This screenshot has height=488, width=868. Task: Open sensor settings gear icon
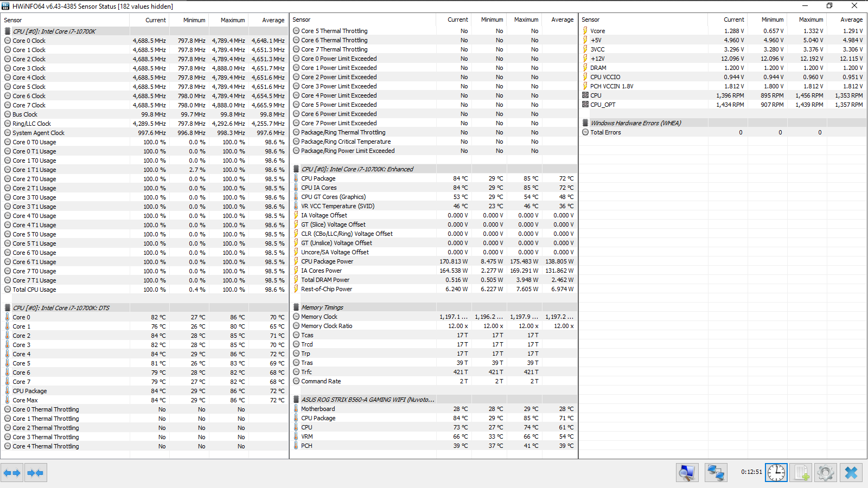826,473
